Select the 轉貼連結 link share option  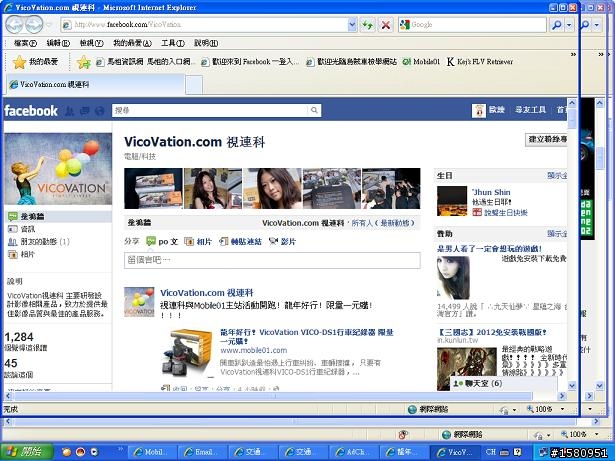[x=240, y=241]
